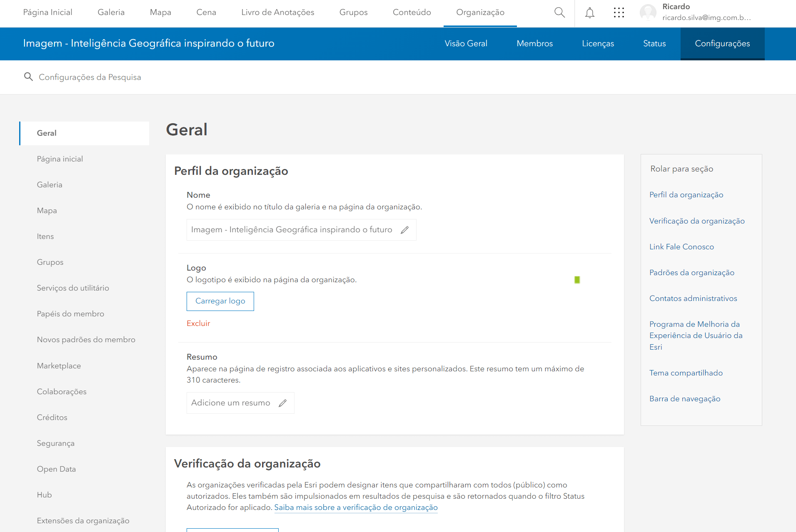
Task: Select Papéis do membro in sidebar
Action: click(x=70, y=314)
